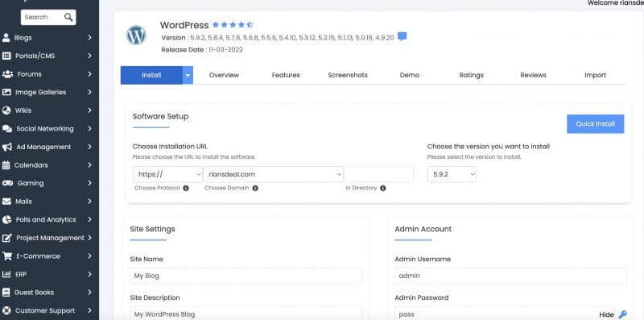Switch to the Screenshots tab
Viewport: 644px width, 320px height.
(x=348, y=75)
